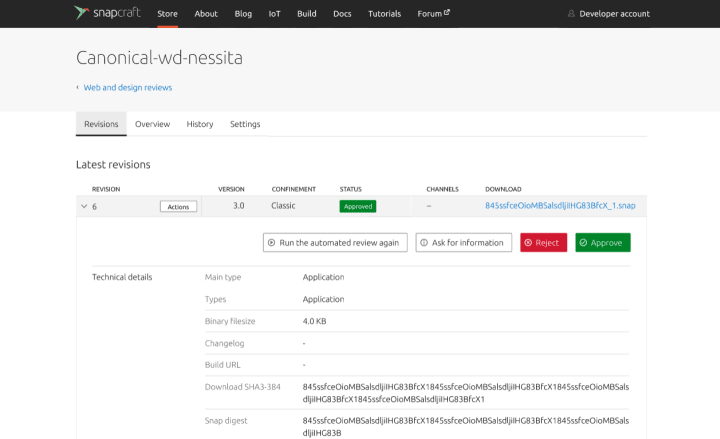Click the Classic confinement value
Image resolution: width=720 pixels, height=439 pixels.
283,206
